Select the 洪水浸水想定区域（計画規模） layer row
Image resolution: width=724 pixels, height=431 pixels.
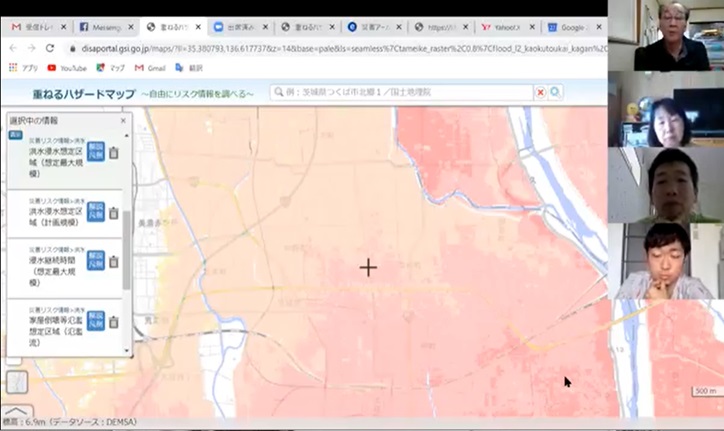pos(65,214)
